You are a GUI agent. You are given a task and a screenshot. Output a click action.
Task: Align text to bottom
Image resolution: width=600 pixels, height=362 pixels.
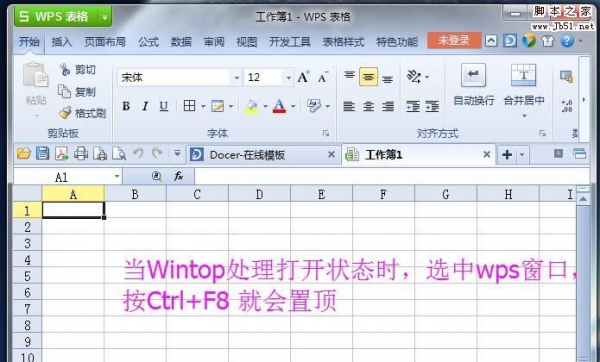[x=388, y=79]
